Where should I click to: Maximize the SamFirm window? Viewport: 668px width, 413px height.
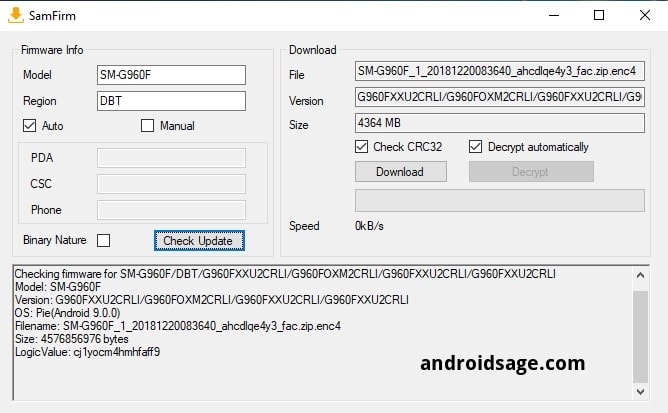(x=599, y=15)
